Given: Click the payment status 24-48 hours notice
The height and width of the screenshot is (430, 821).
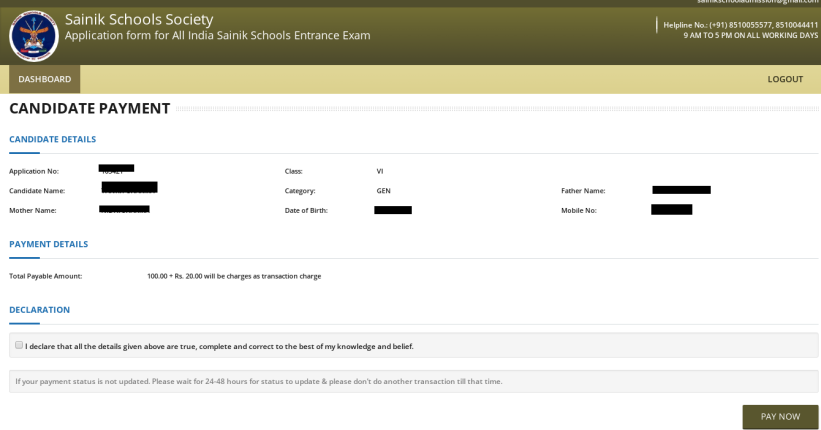Looking at the screenshot, I should coord(259,381).
